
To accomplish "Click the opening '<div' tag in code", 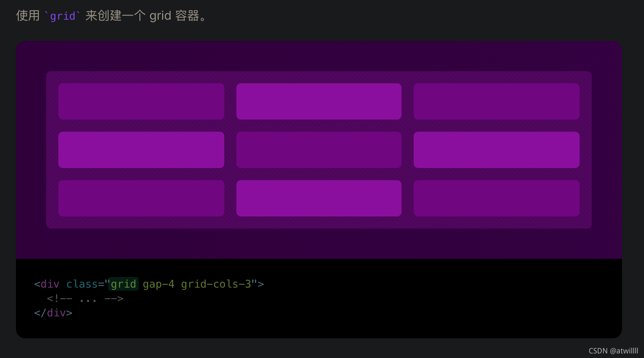I will 47,284.
